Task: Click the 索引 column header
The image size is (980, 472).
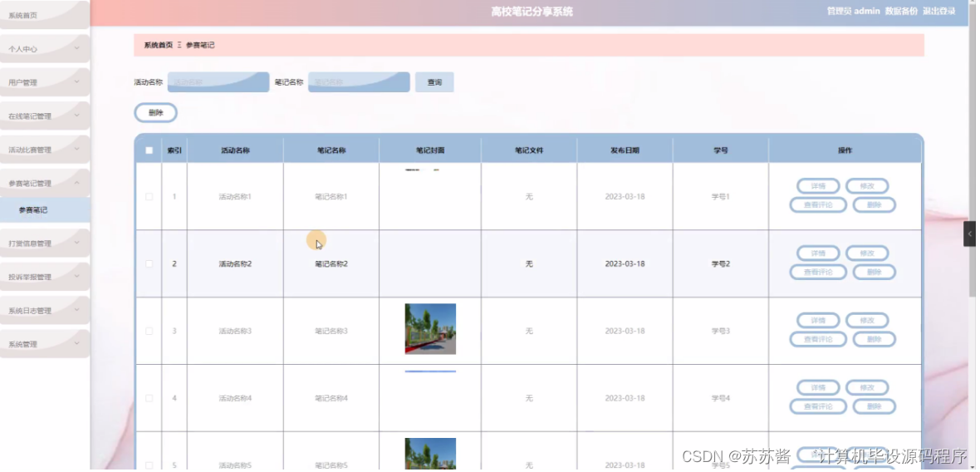Action: 174,150
